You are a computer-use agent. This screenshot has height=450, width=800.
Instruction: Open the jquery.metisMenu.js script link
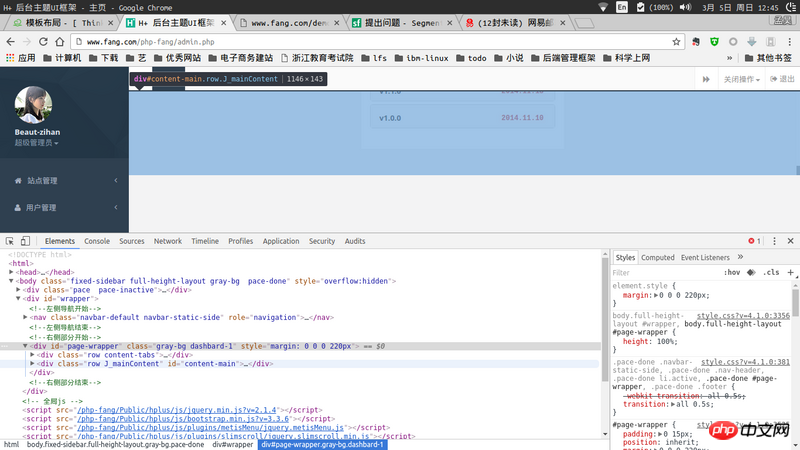211,428
